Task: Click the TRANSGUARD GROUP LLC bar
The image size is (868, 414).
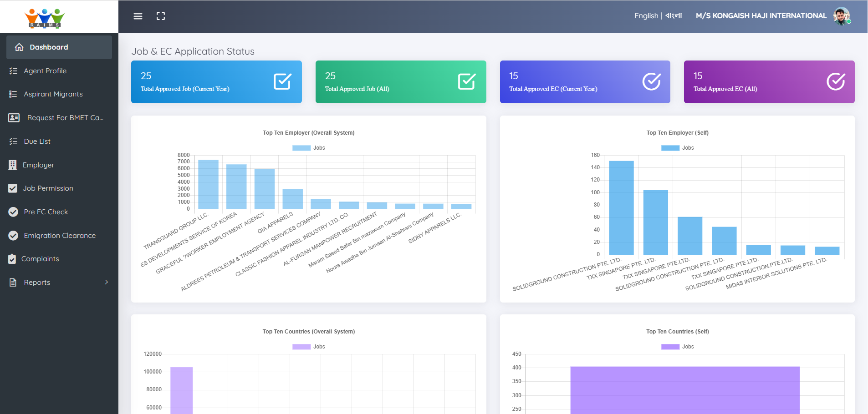Action: [x=208, y=184]
